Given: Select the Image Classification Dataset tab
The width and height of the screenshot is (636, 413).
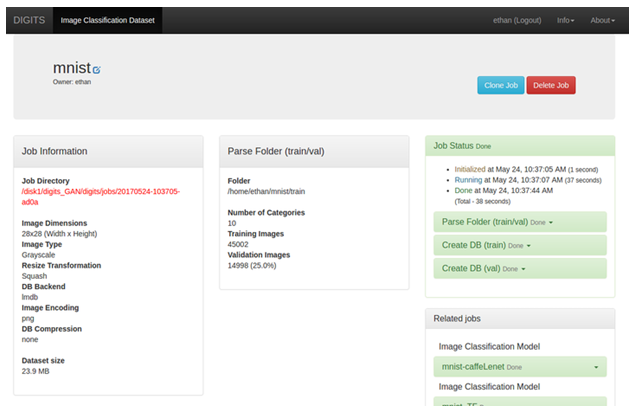Looking at the screenshot, I should (x=105, y=20).
